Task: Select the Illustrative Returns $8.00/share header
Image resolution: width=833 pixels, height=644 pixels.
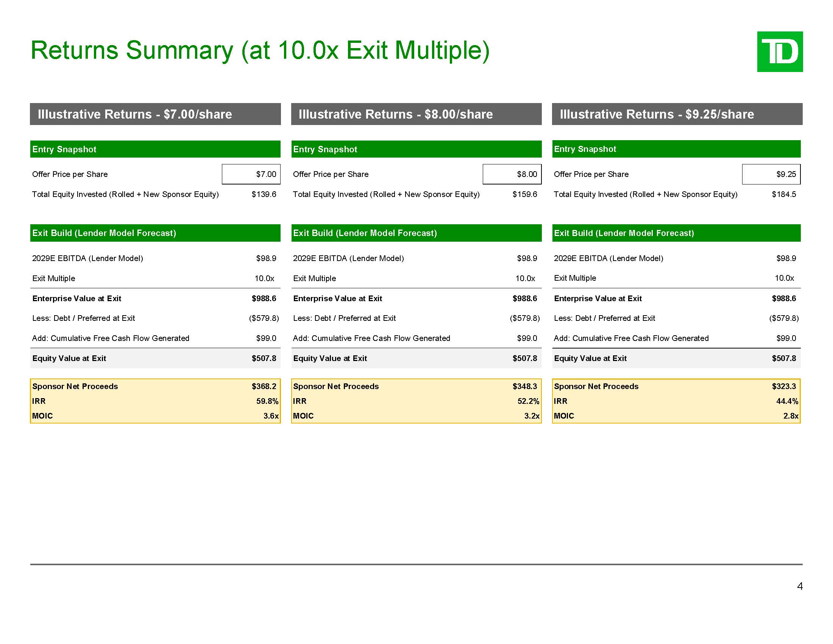Action: [416, 114]
